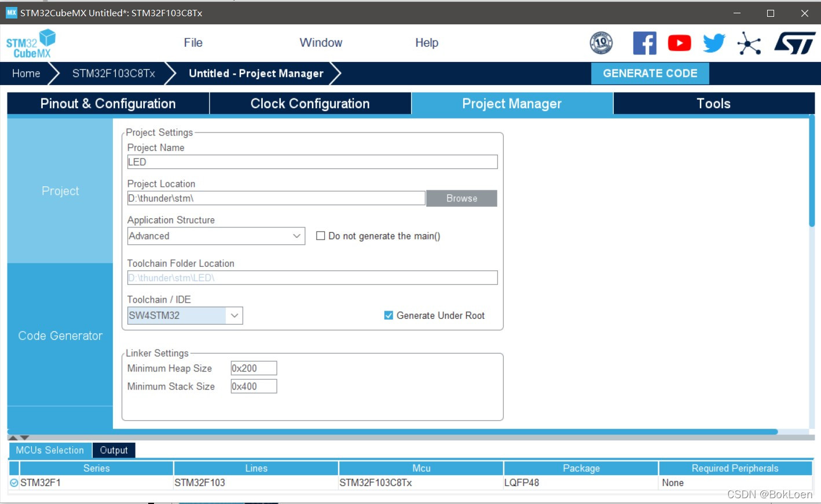Open the Facebook icon link
The height and width of the screenshot is (504, 821).
tap(644, 43)
